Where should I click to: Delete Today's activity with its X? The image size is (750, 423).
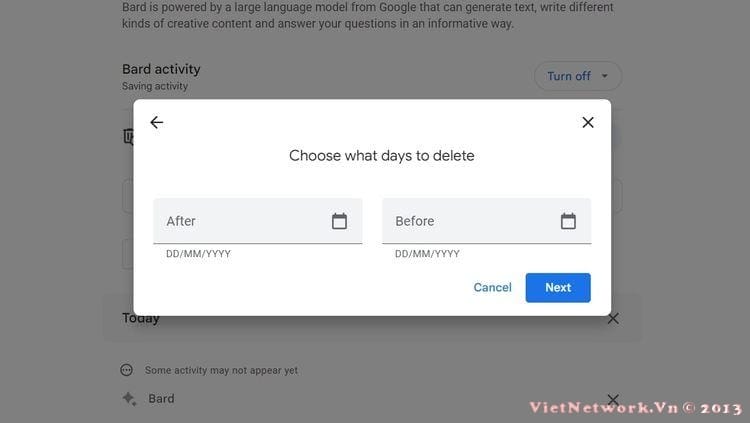[613, 319]
